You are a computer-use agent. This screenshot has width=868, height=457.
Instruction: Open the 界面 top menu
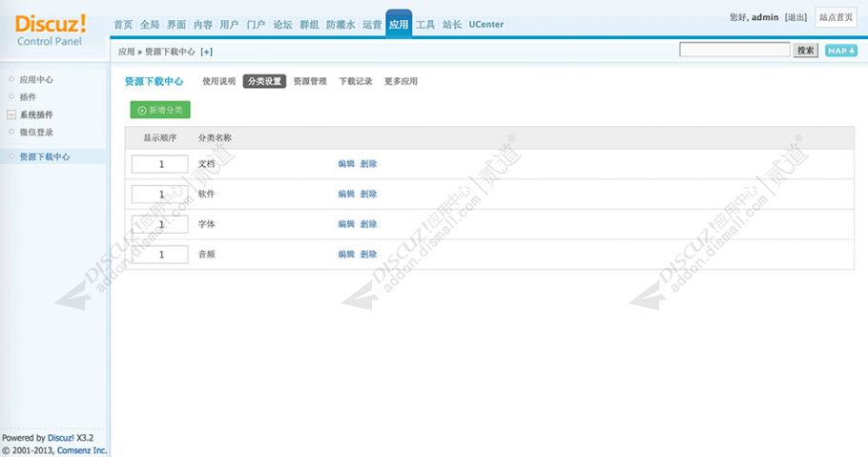tap(176, 25)
